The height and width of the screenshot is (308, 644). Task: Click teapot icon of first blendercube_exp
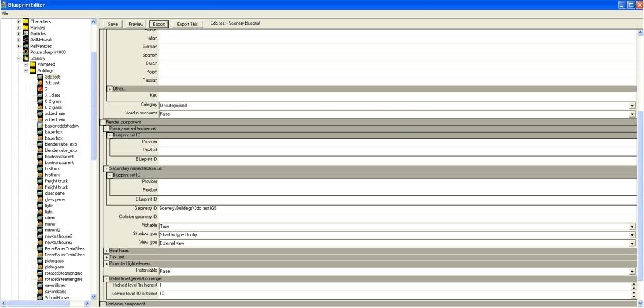tap(40, 144)
